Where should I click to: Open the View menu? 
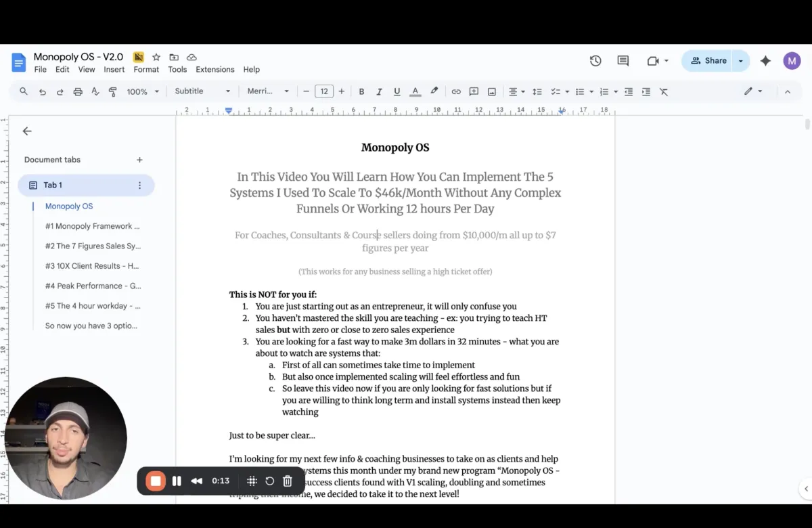pyautogui.click(x=87, y=70)
